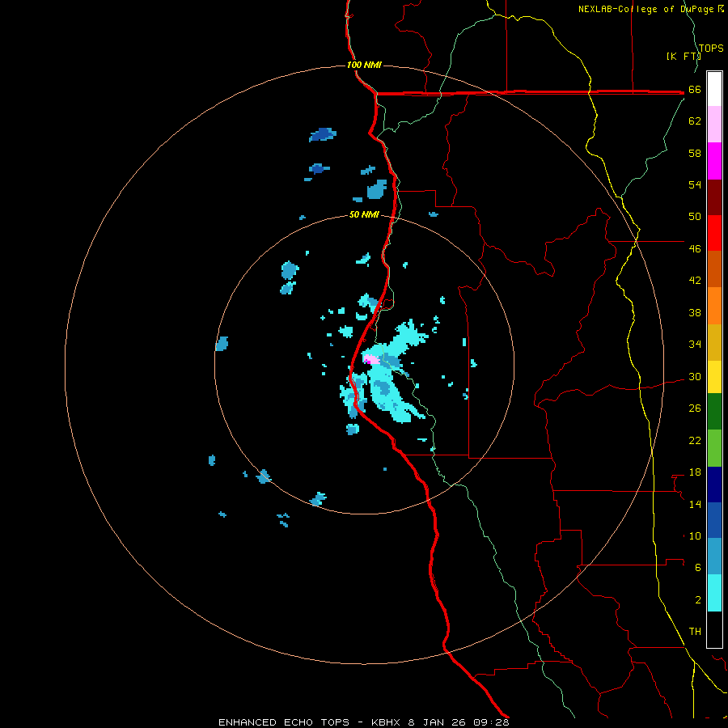Viewport: 728px width, 728px height.
Task: Select the dark green legend swatch
Action: tap(714, 412)
